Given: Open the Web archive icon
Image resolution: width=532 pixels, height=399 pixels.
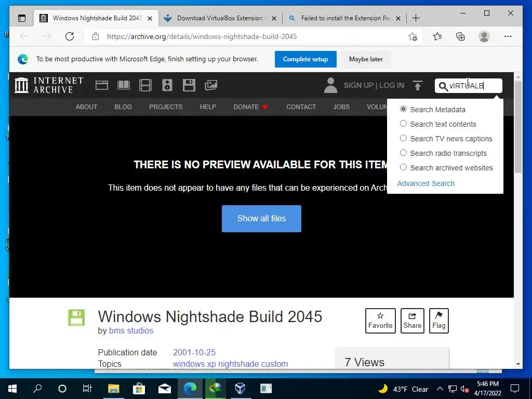Looking at the screenshot, I should pos(101,85).
